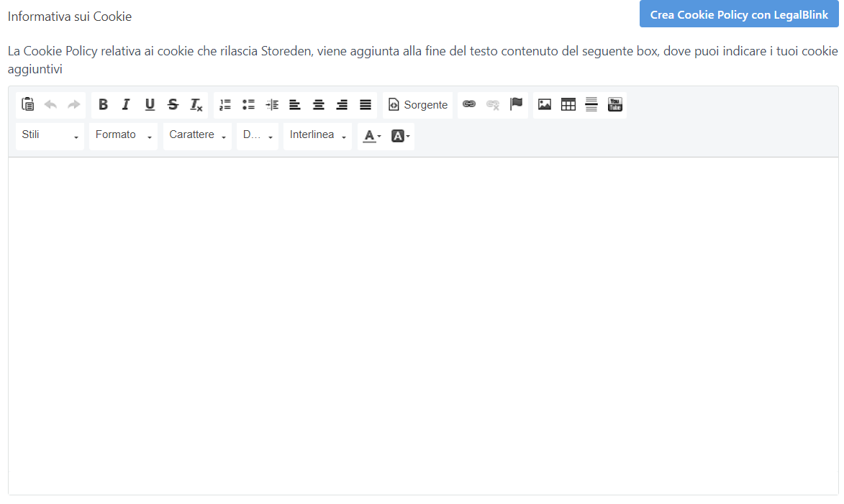Screen dimensions: 844x504
Task: Switch to Sorgente source view
Action: [418, 105]
